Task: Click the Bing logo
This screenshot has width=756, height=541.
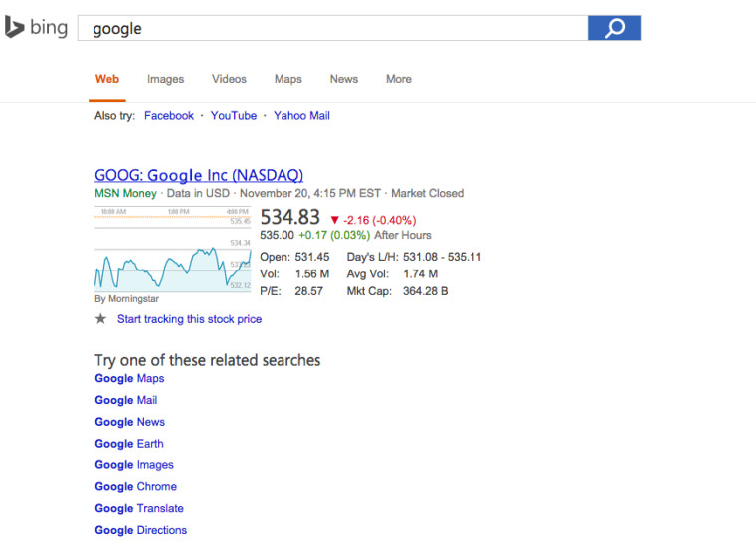Action: pos(36,27)
